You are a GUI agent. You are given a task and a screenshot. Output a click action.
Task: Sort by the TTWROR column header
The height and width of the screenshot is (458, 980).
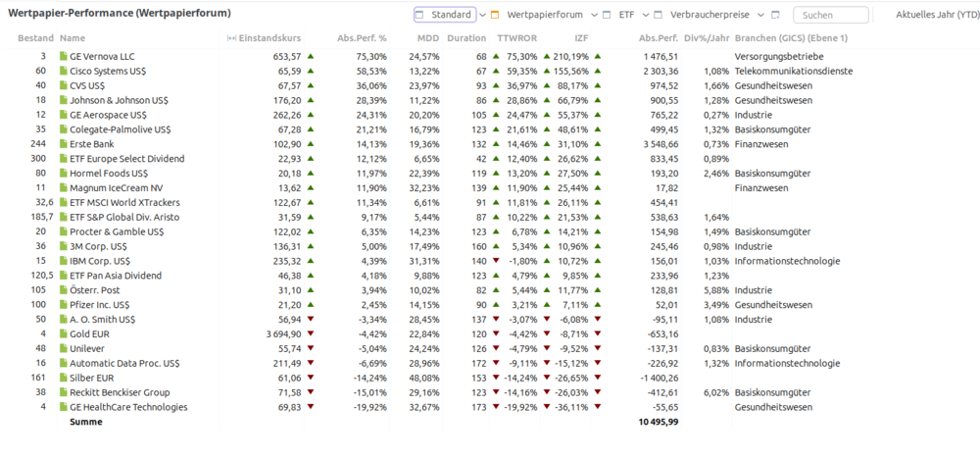click(516, 38)
